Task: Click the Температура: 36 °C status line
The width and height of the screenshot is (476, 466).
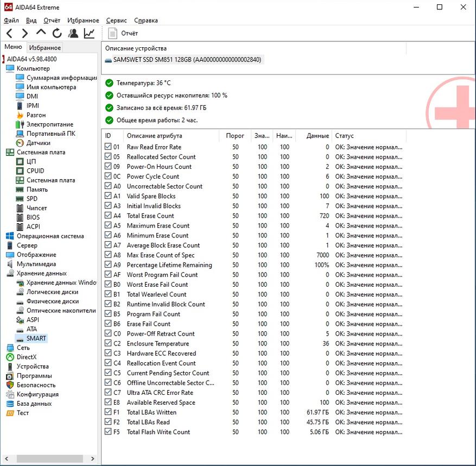Action: [x=143, y=83]
